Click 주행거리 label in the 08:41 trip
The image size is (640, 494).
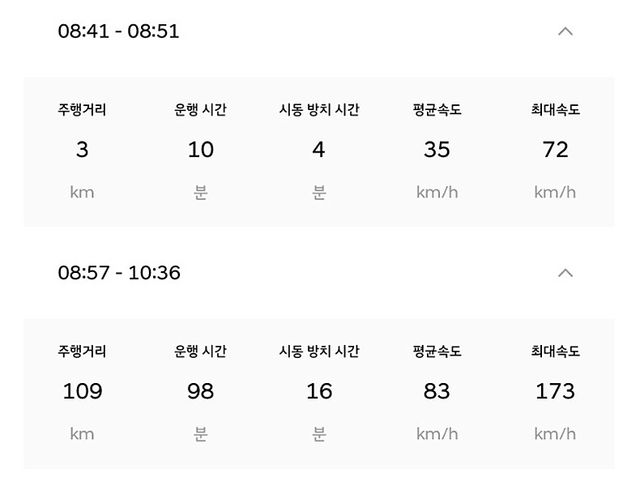pyautogui.click(x=82, y=110)
